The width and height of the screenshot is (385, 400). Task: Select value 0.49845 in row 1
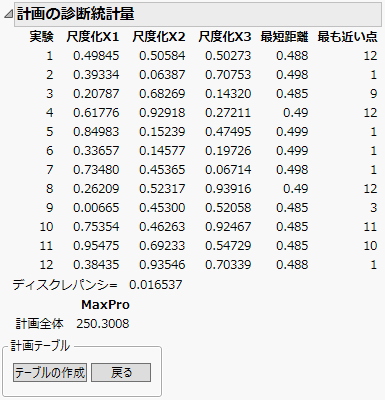pos(96,56)
